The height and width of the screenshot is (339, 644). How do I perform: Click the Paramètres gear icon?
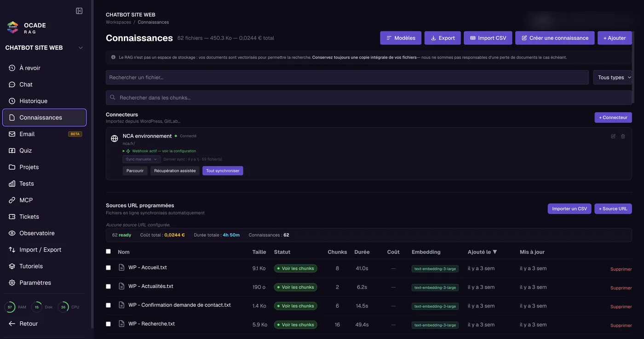pos(12,283)
